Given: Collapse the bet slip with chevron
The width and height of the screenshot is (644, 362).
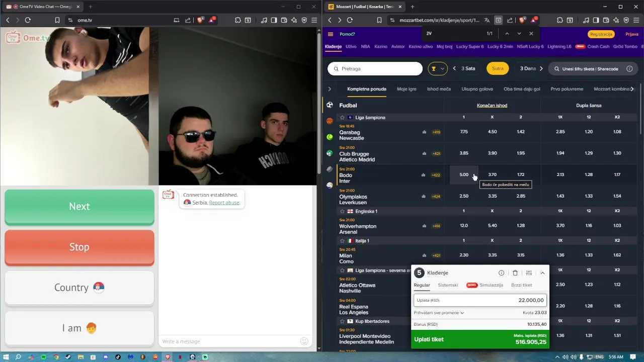Looking at the screenshot, I should click(542, 273).
